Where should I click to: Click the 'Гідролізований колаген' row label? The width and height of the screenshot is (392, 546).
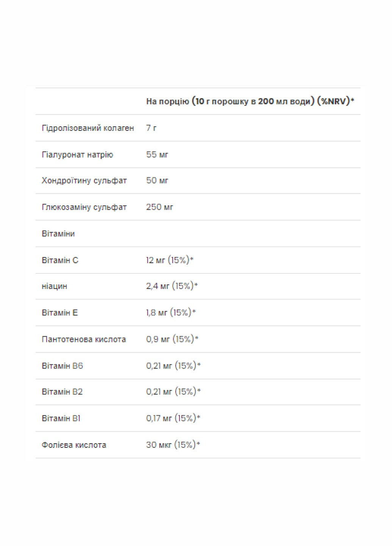coord(88,128)
